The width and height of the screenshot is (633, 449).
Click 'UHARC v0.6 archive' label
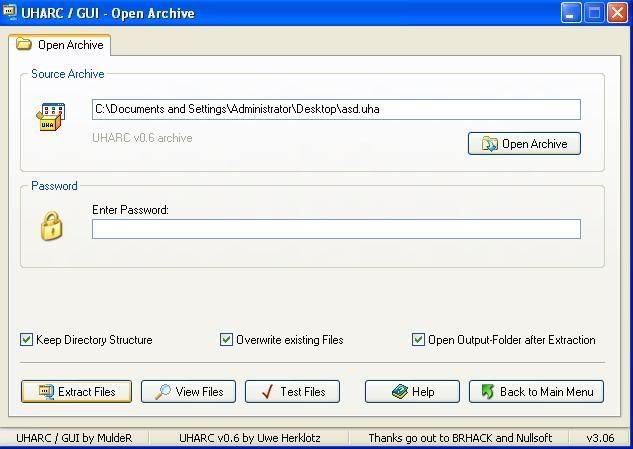[x=142, y=138]
